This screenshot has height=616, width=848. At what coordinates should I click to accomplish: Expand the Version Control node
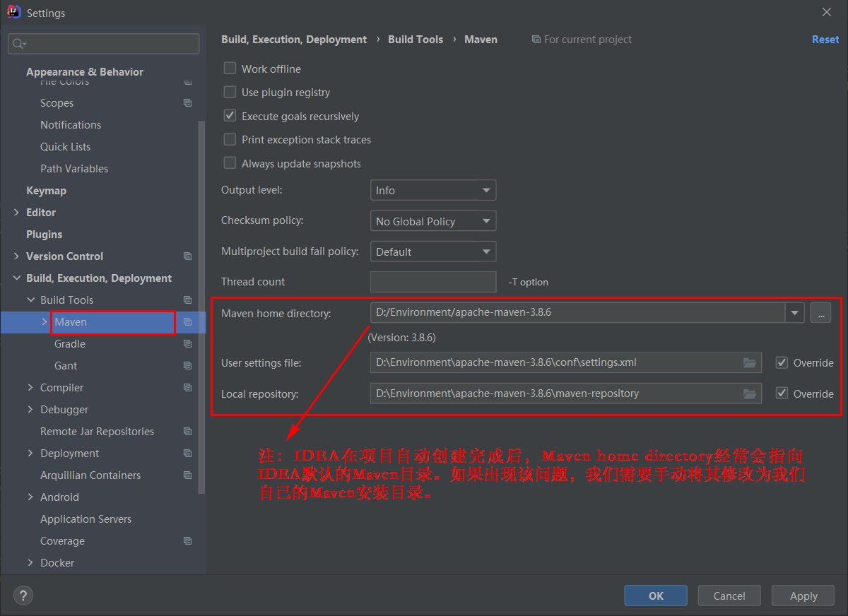(17, 256)
